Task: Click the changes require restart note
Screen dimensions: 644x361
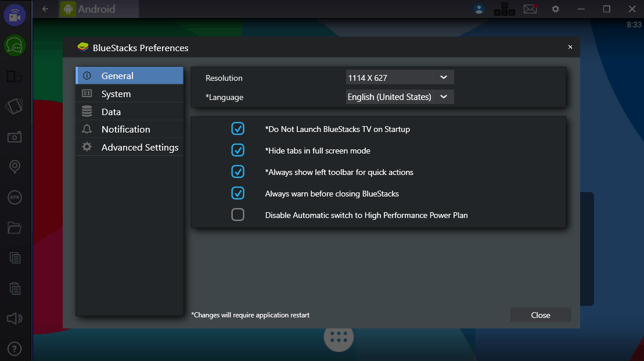Action: point(250,315)
